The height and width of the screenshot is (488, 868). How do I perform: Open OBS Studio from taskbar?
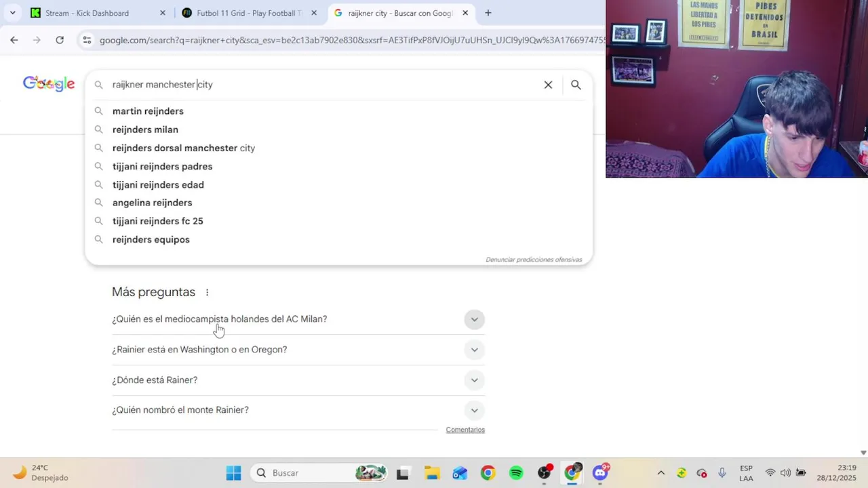545,473
